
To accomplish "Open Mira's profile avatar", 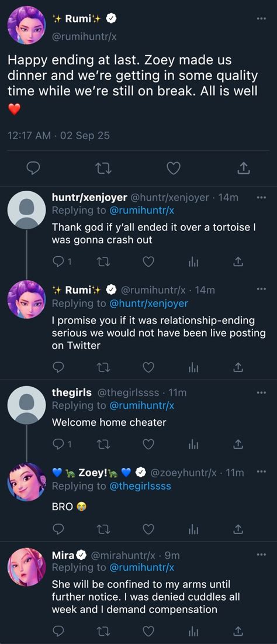I will (x=27, y=567).
